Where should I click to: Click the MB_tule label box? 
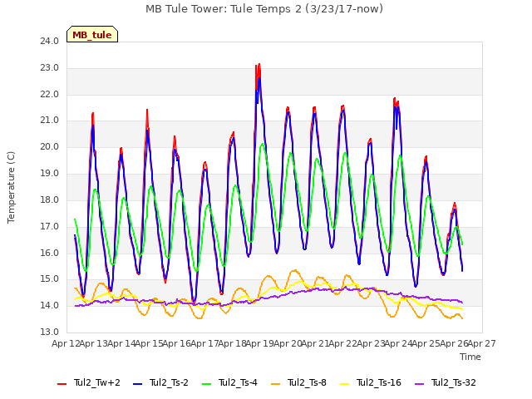click(92, 34)
